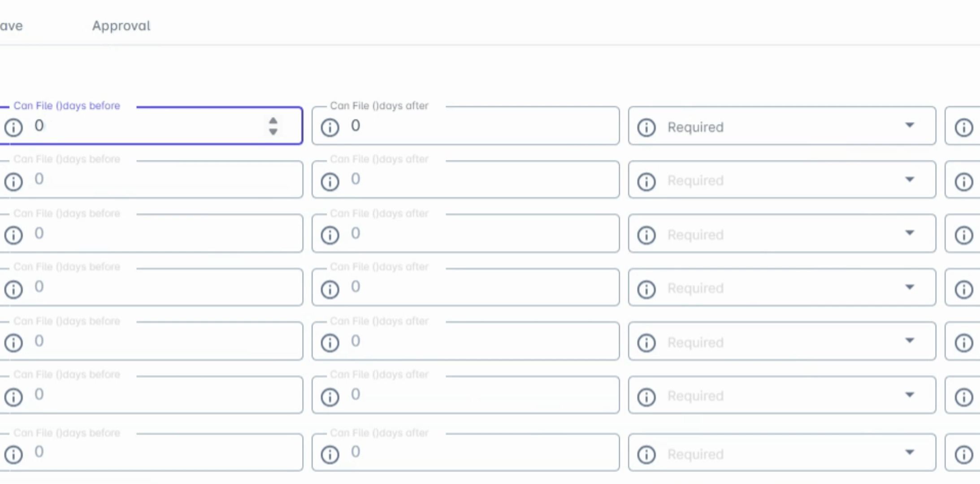Click stepper arrows in first 'days before' field
Image resolution: width=980 pixels, height=484 pixels.
[x=273, y=126]
